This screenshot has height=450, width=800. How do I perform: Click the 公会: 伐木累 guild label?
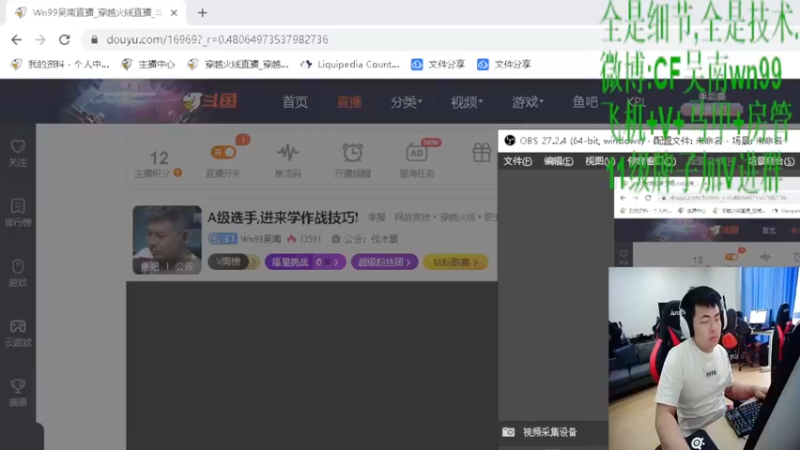point(364,239)
